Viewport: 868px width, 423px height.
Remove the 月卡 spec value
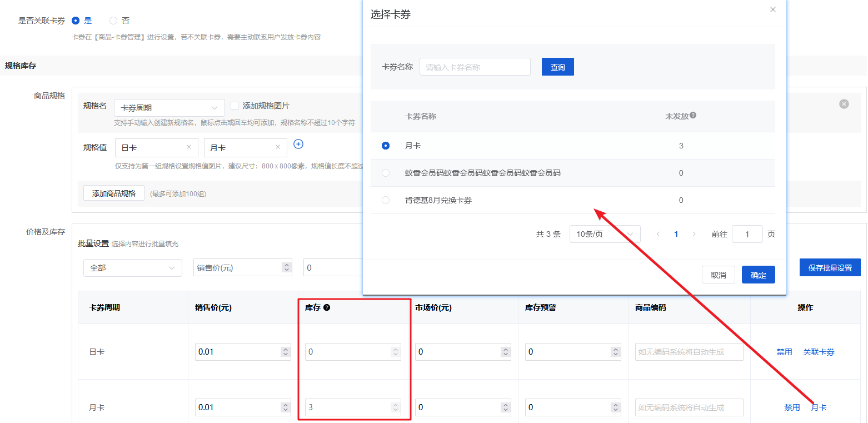(x=278, y=147)
